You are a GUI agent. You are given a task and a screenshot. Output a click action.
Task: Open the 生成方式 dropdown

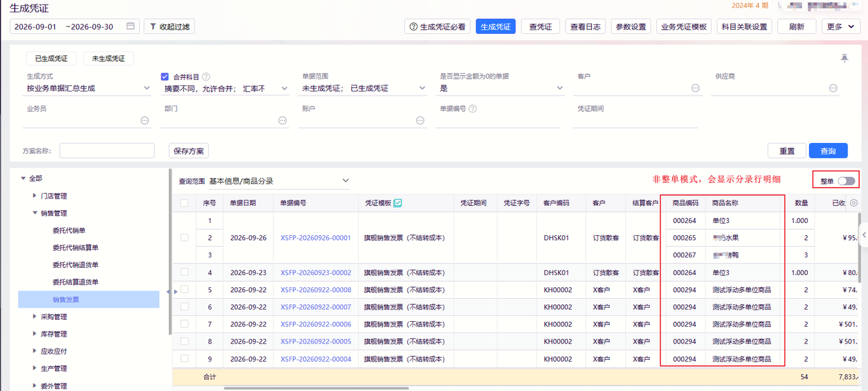88,88
